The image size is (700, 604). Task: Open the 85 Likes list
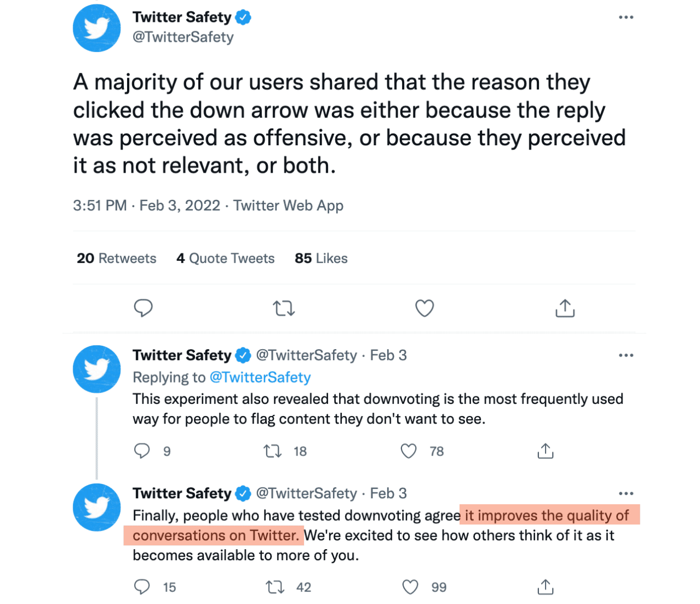321,258
